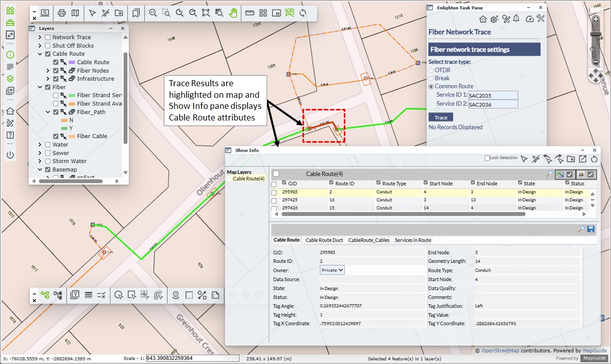
Task: Open the wrench tools icon in Task Pane
Action: tap(541, 19)
